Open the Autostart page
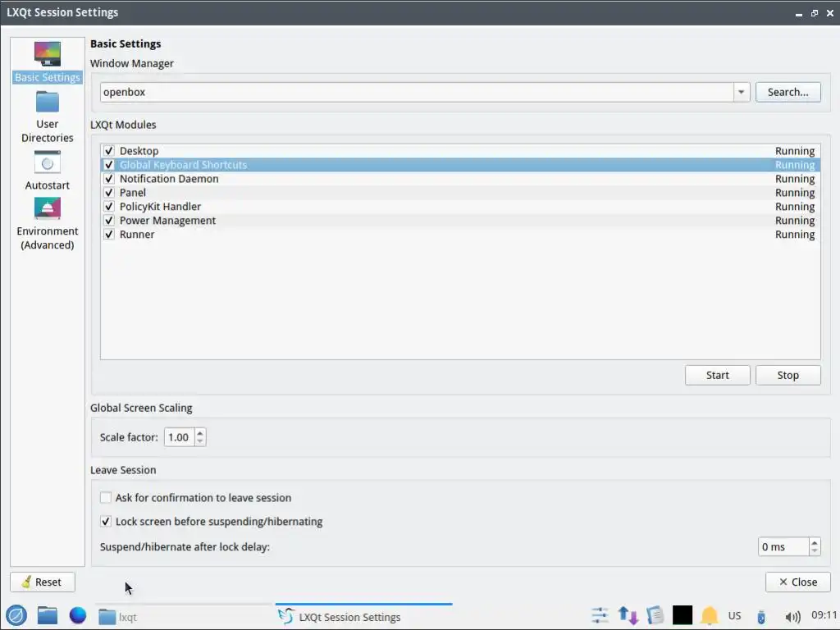This screenshot has height=630, width=840. [x=47, y=171]
